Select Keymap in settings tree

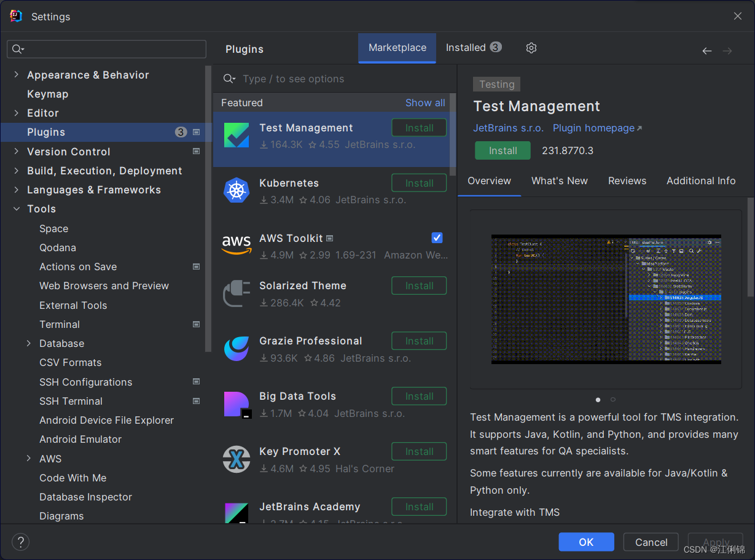48,94
